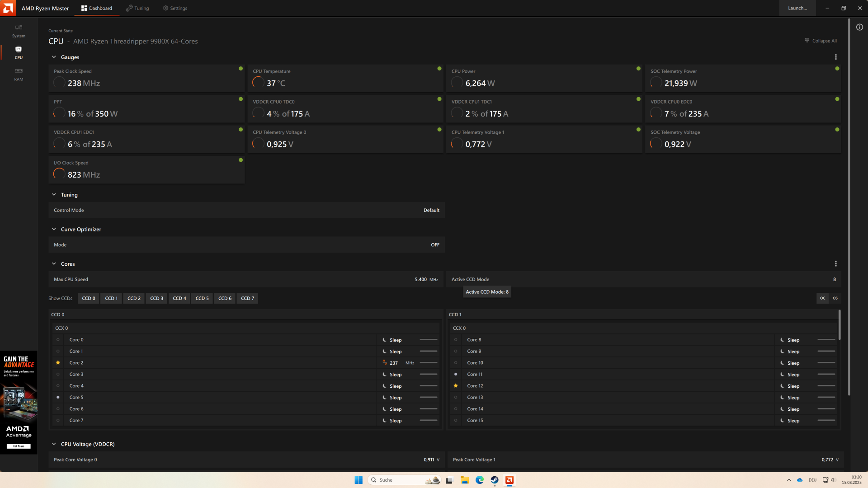Click the gold star icon on Core 12

pos(456,385)
